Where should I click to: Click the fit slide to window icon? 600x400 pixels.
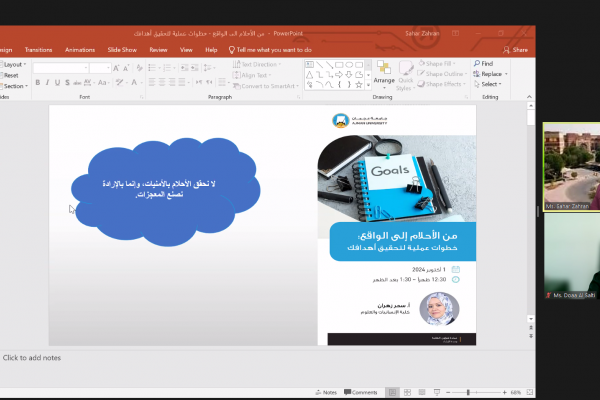click(x=531, y=392)
